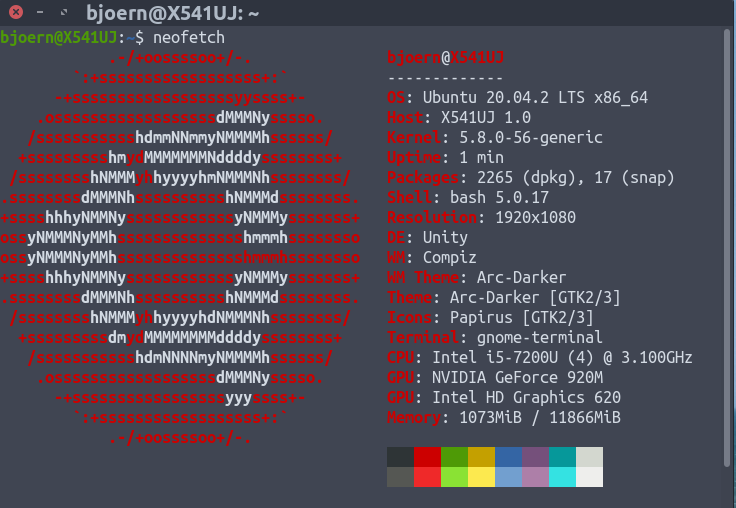Click the teal swatch in top row
This screenshot has width=736, height=508.
pos(563,457)
